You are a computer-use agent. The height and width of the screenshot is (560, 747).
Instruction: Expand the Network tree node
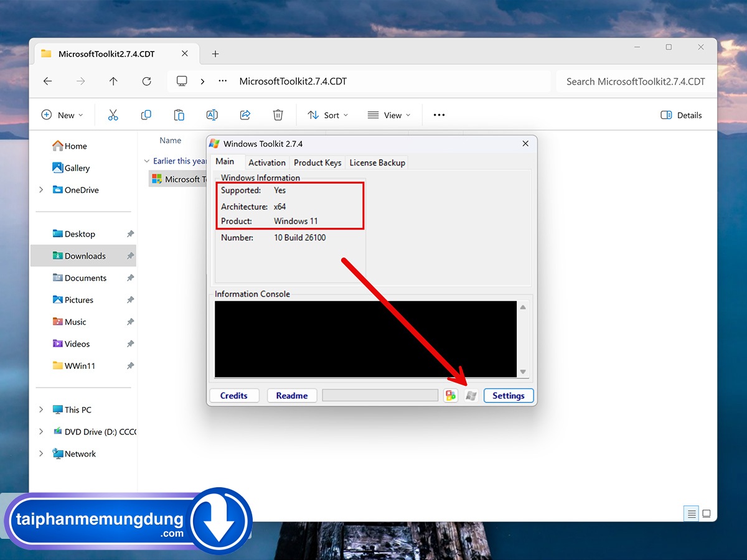(41, 454)
